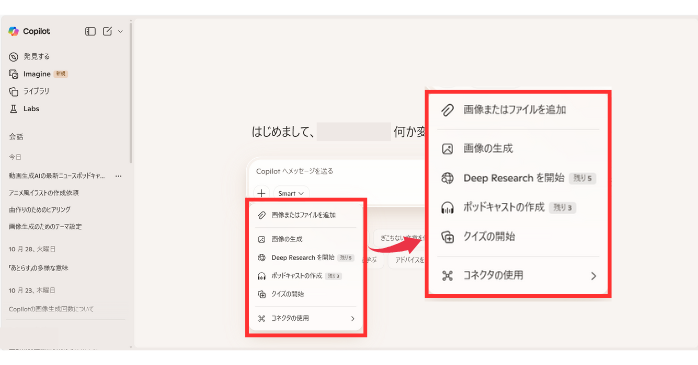Choose 画像の生成 in the small plus menu
Viewport: 698px width, 365px height.
point(306,239)
